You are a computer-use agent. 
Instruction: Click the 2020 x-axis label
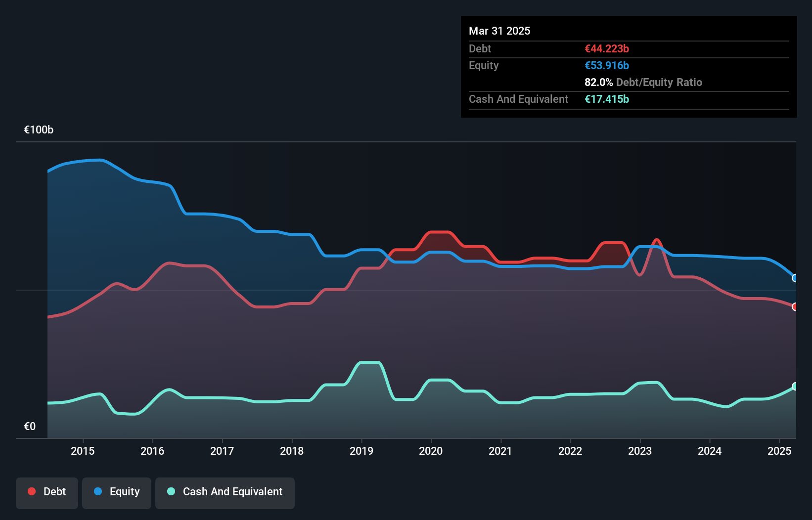[431, 451]
